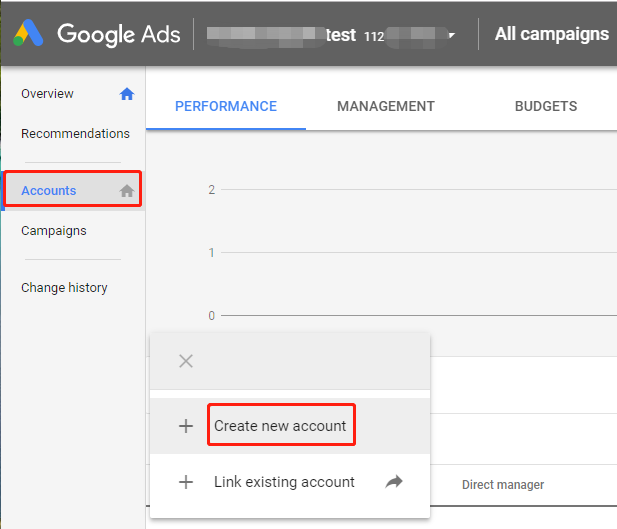Click the chart axis label 0

click(x=212, y=316)
